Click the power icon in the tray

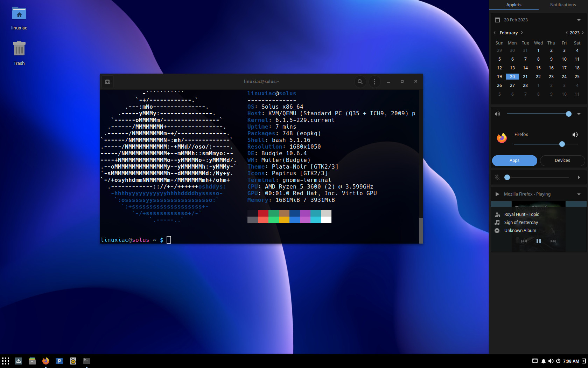tap(558, 361)
